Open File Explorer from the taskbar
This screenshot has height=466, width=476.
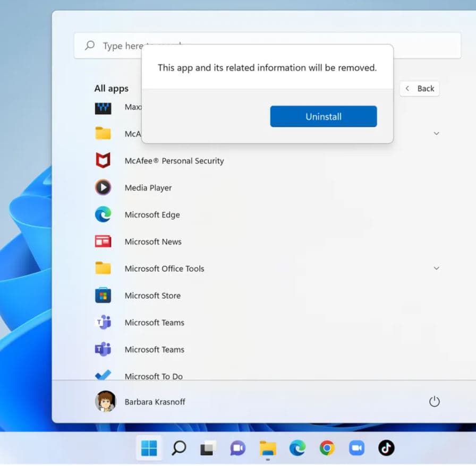coord(267,448)
